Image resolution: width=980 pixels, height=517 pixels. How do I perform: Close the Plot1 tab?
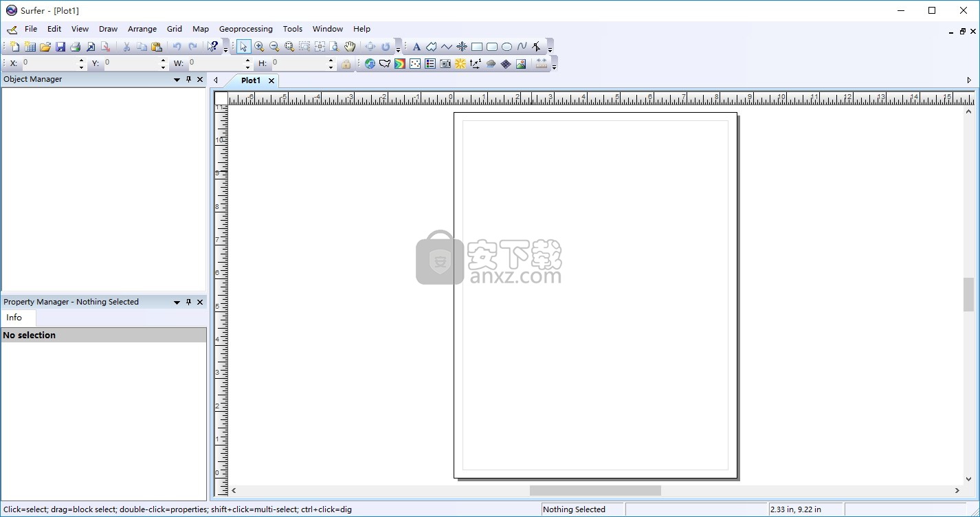pos(271,80)
